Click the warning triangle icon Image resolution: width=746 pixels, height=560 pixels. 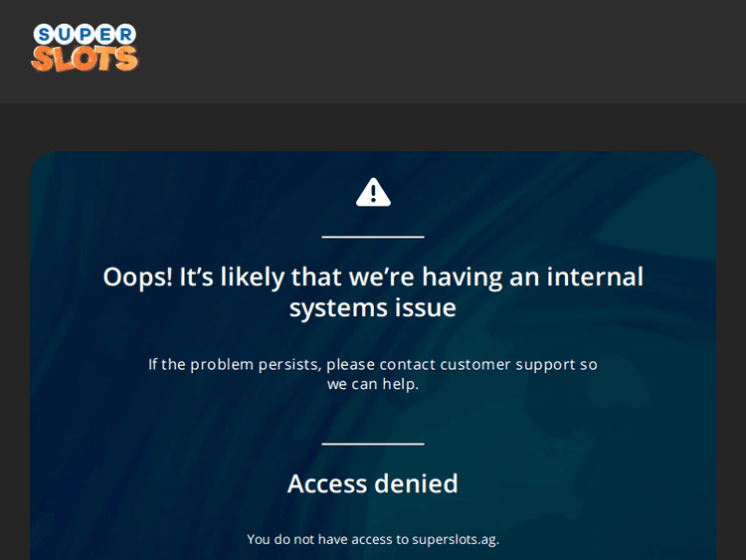(373, 192)
